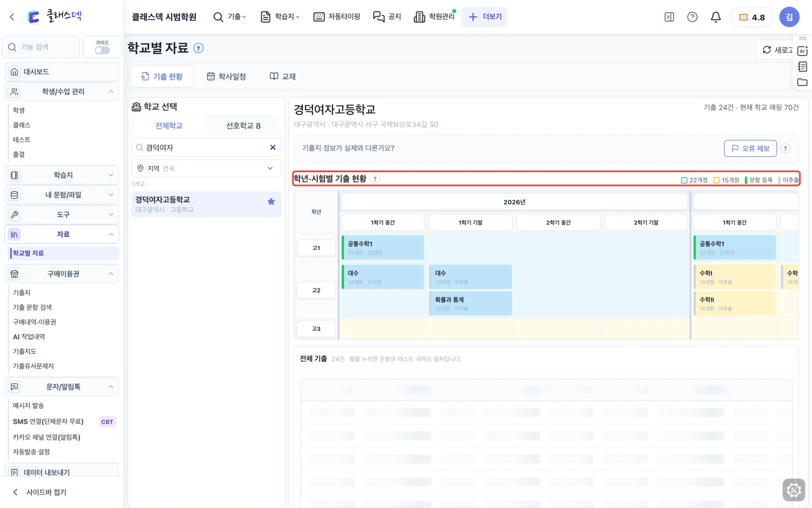Click the 대시보드 home icon
The width and height of the screenshot is (812, 508).
(x=15, y=72)
